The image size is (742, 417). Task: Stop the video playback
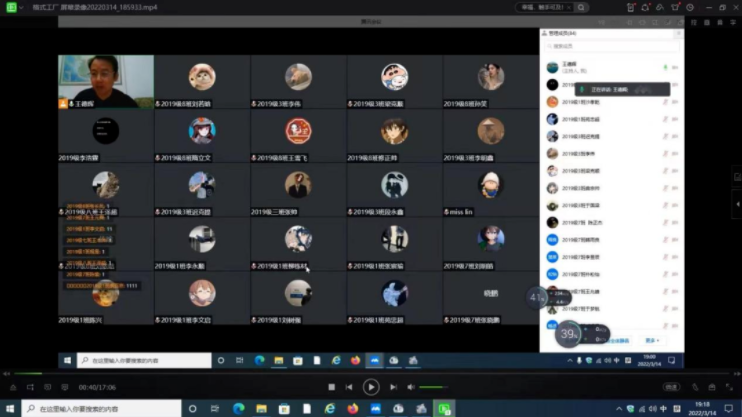[x=332, y=387]
